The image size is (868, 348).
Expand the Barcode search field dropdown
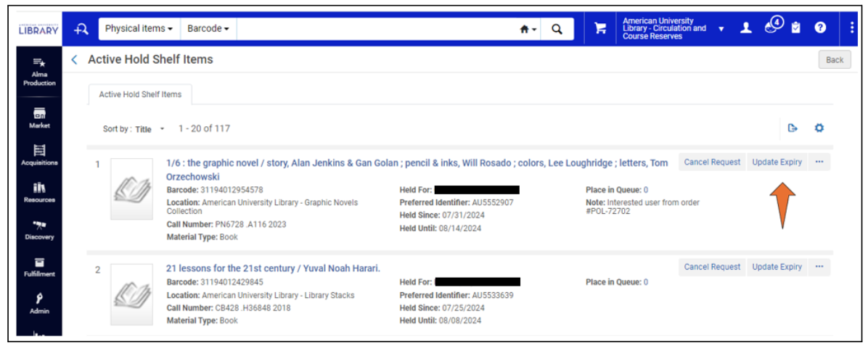pyautogui.click(x=208, y=29)
